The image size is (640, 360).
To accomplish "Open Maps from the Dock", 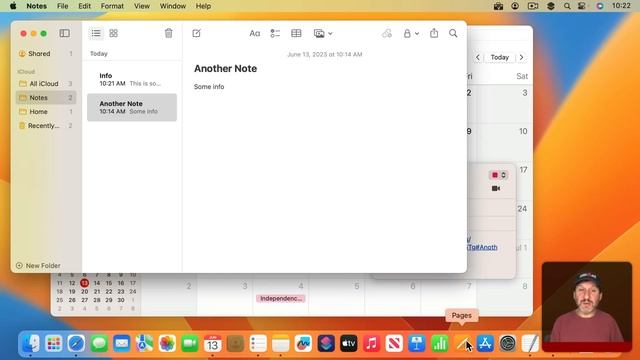I will [144, 343].
